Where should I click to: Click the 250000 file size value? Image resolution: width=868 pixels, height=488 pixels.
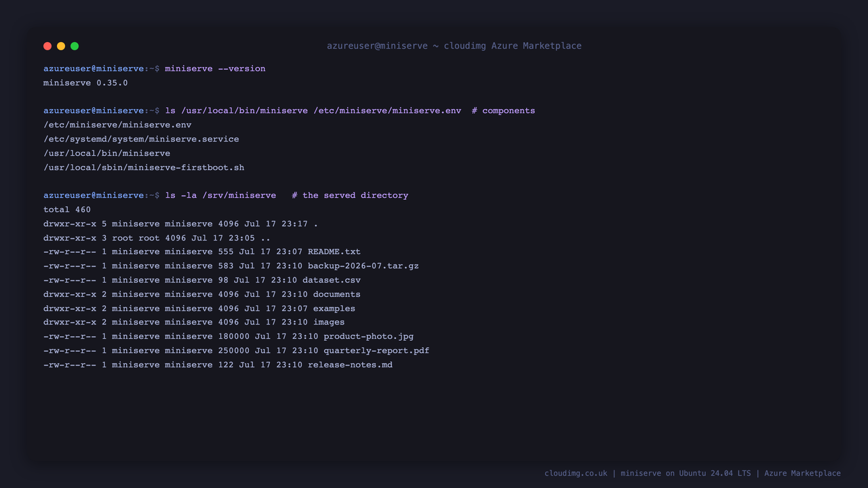(234, 350)
